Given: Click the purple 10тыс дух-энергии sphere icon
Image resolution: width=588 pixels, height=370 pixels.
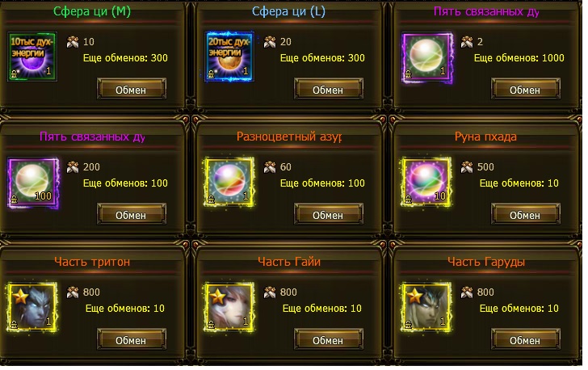Looking at the screenshot, I should pos(32,57).
